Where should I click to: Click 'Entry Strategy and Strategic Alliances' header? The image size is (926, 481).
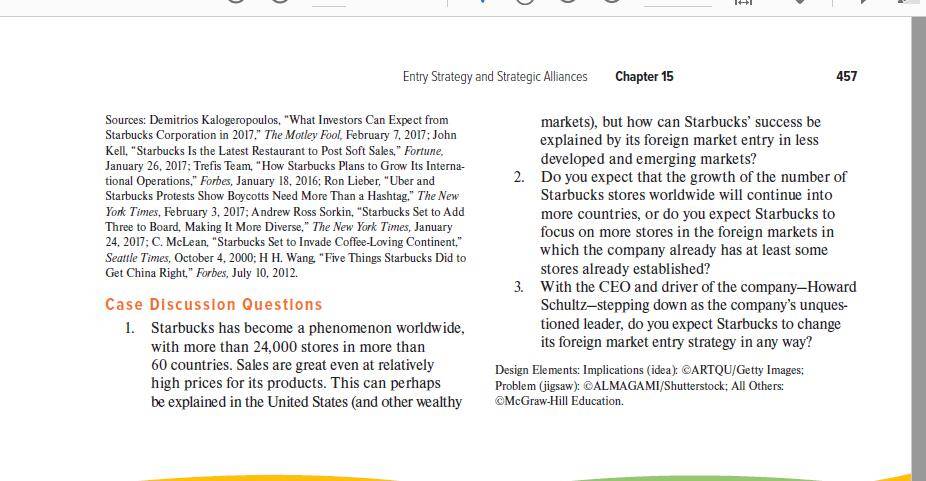[x=495, y=76]
